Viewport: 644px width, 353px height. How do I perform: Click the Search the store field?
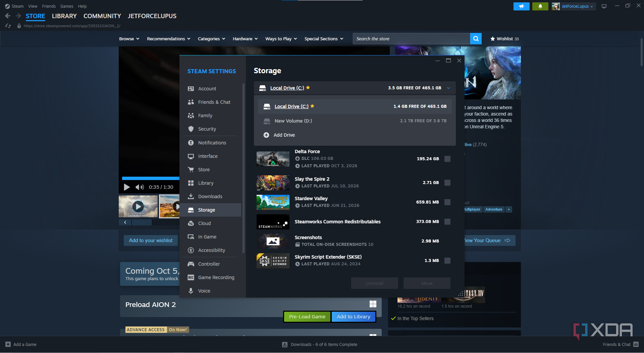(x=412, y=39)
